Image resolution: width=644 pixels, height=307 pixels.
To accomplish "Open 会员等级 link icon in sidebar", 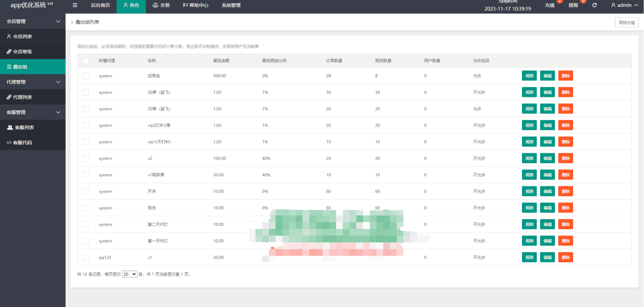I will click(x=9, y=52).
